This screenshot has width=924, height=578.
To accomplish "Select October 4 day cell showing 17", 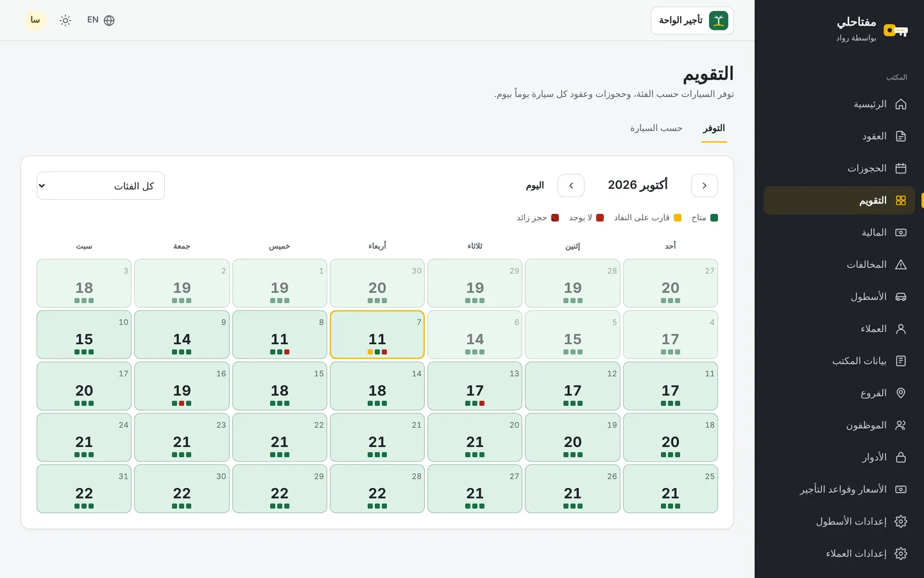I will [671, 335].
